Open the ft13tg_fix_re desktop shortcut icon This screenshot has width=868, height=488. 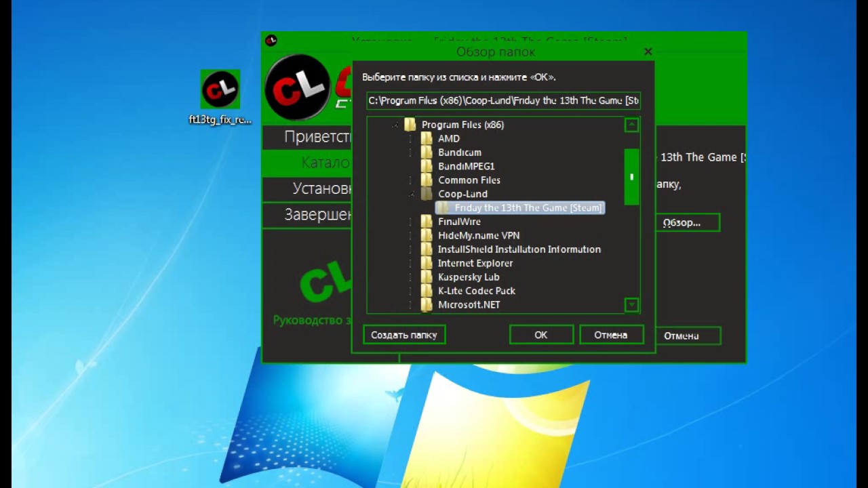point(220,97)
